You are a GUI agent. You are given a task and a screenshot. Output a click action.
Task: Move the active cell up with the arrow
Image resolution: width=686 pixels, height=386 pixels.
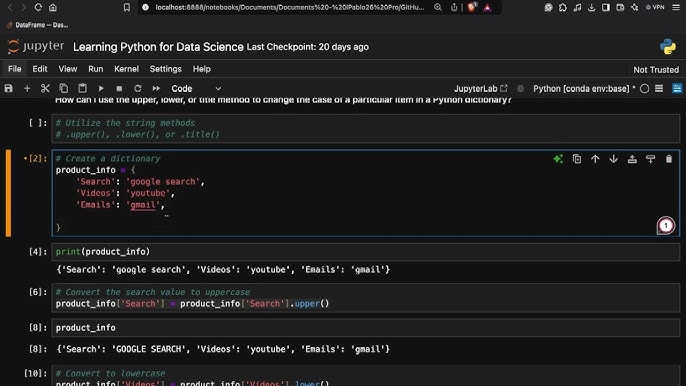(595, 159)
